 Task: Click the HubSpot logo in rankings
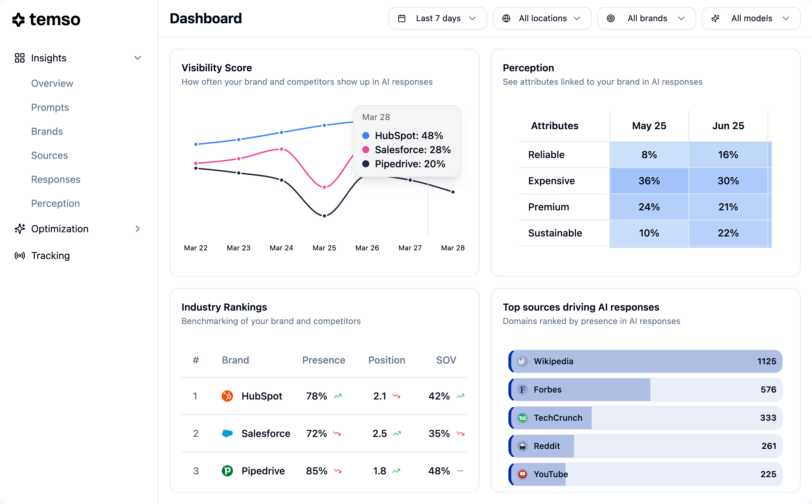click(227, 396)
